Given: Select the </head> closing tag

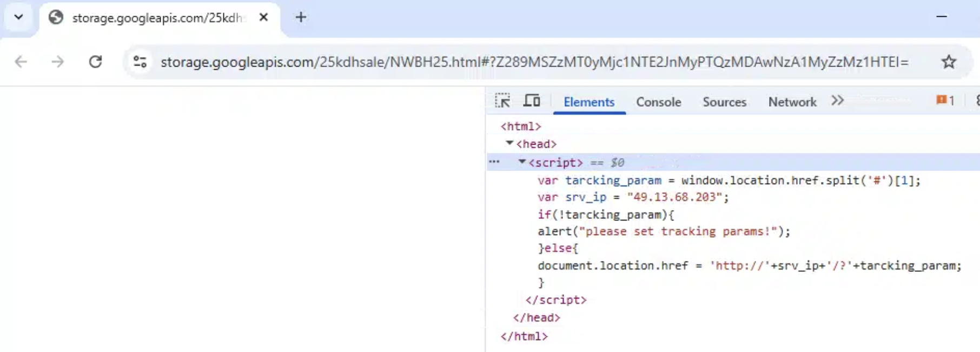Looking at the screenshot, I should pyautogui.click(x=537, y=317).
